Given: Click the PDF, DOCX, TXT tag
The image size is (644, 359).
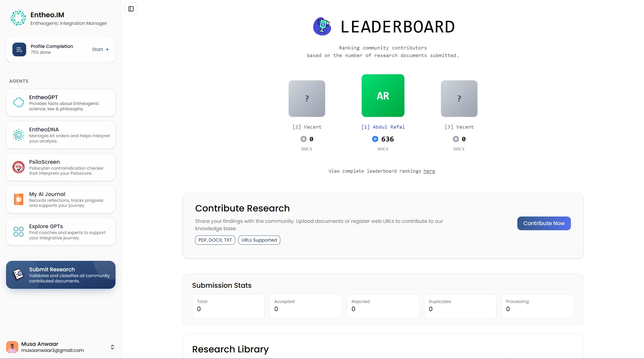Looking at the screenshot, I should (x=215, y=240).
